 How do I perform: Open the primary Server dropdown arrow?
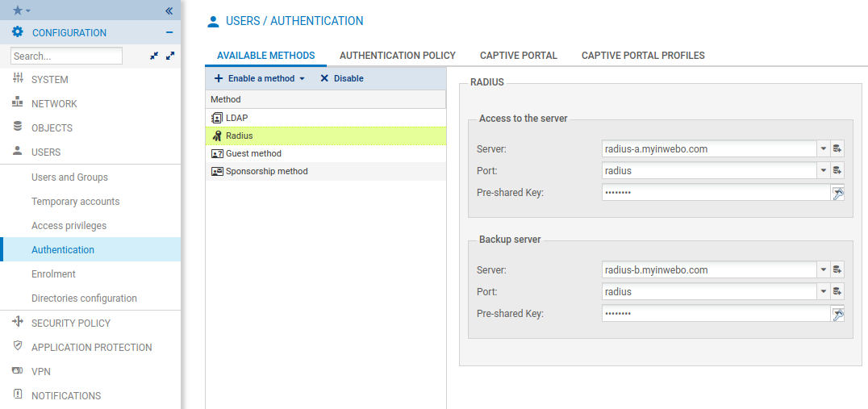(x=823, y=149)
